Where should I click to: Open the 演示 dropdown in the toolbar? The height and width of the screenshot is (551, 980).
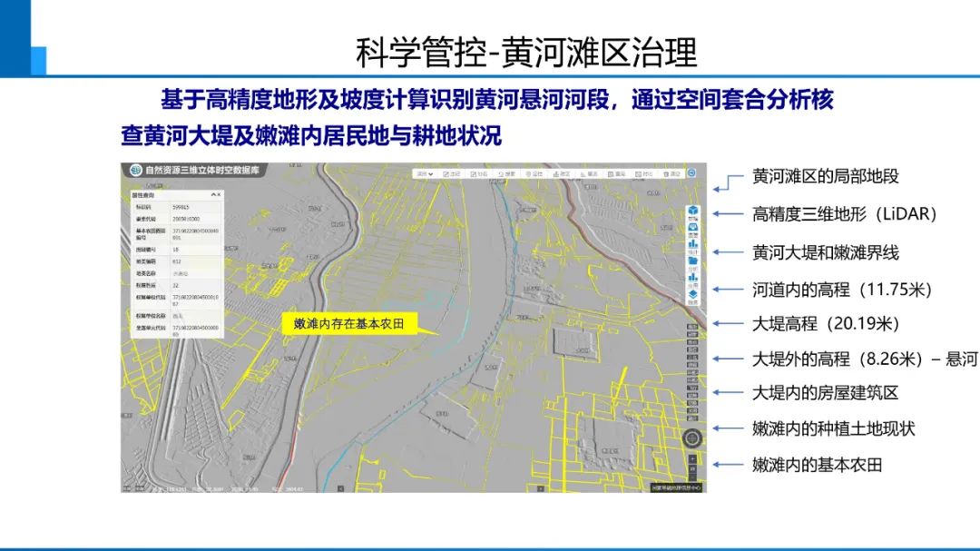(x=426, y=174)
